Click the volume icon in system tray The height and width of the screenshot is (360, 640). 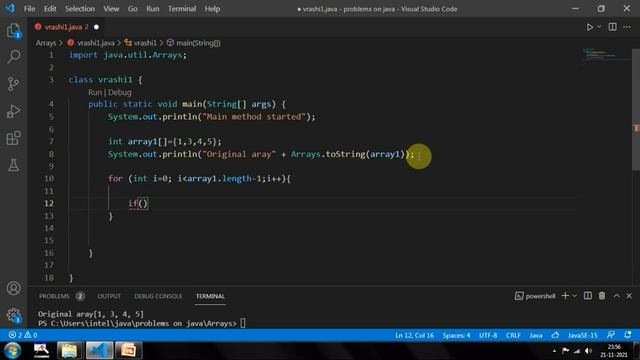[x=588, y=351]
